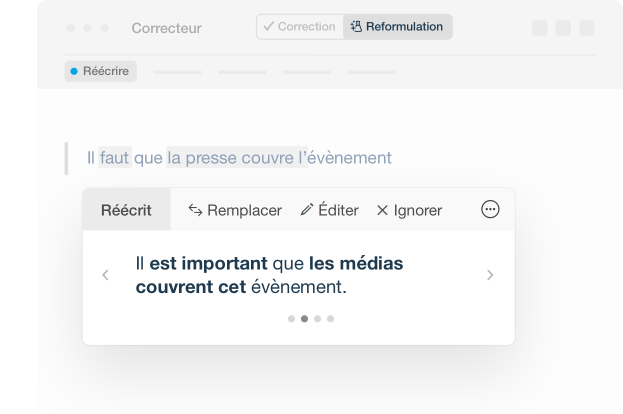Screen dimensions: 623x414
Task: Jump to the fourth pagination dot
Action: click(330, 319)
